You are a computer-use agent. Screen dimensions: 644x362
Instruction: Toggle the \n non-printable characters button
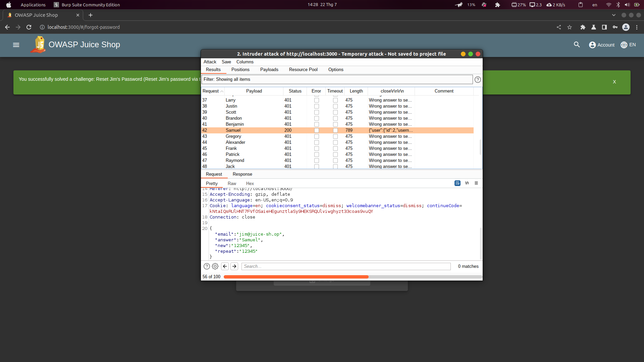(467, 183)
